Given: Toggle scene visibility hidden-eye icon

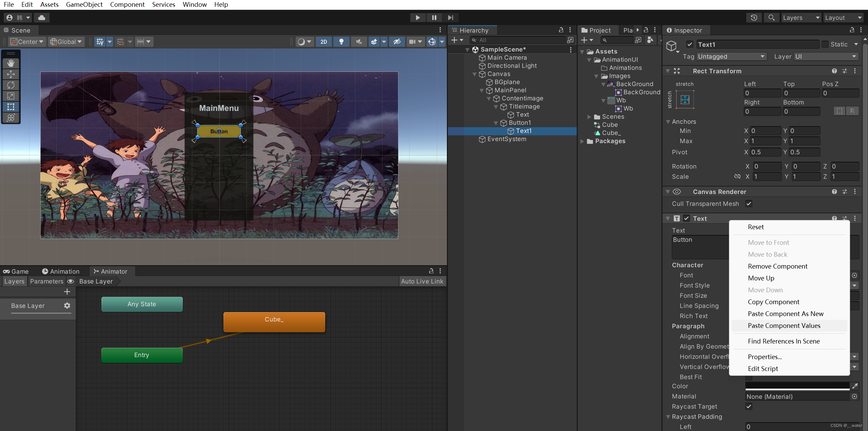Looking at the screenshot, I should 397,42.
